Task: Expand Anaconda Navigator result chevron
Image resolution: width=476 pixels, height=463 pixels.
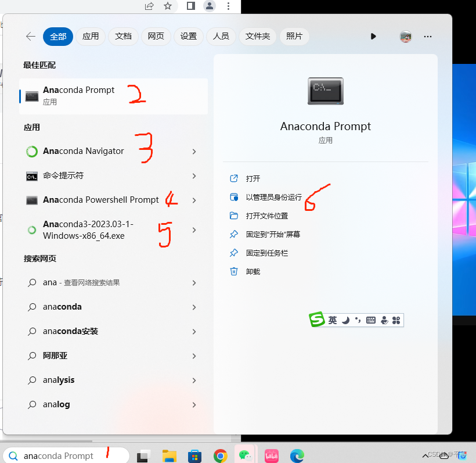Action: coord(194,151)
